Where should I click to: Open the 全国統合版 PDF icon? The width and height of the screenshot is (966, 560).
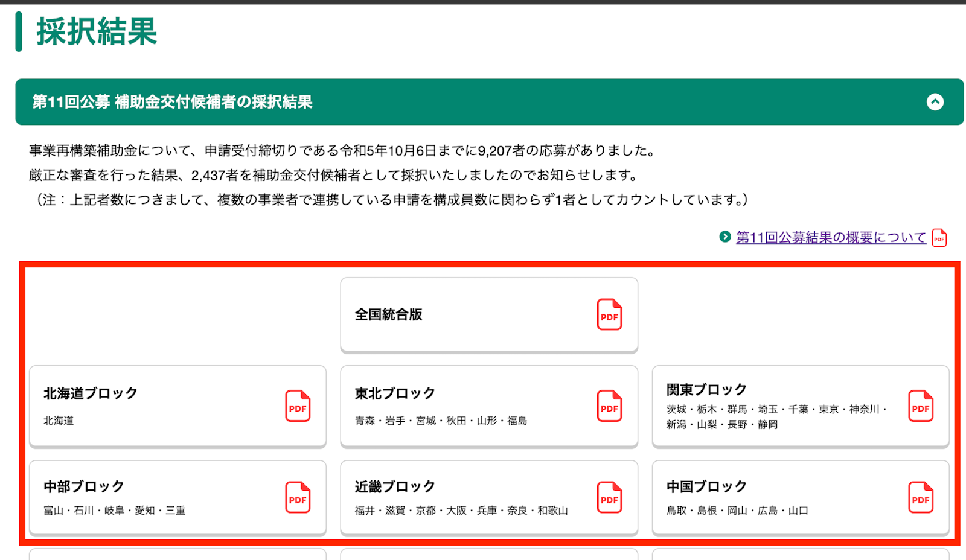click(609, 314)
